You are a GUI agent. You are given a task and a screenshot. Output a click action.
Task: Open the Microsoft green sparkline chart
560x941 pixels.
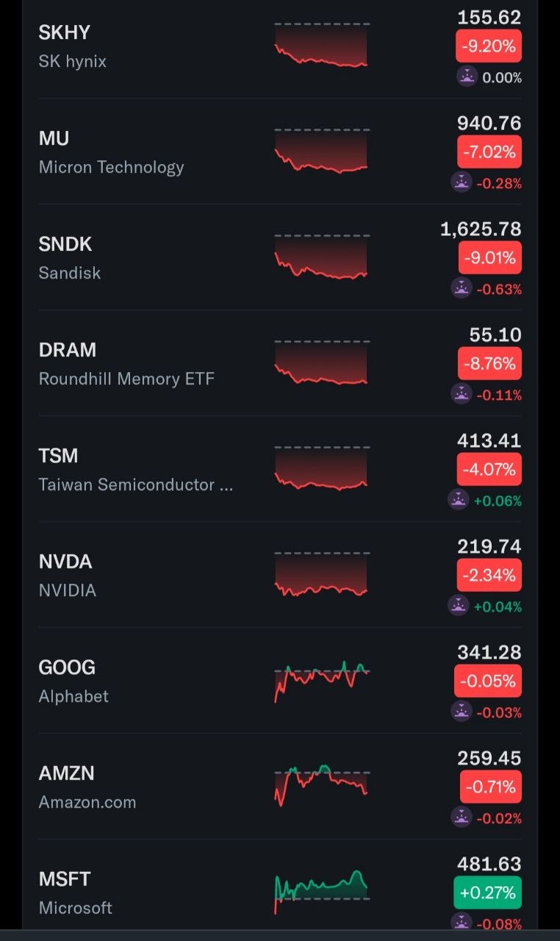point(322,891)
